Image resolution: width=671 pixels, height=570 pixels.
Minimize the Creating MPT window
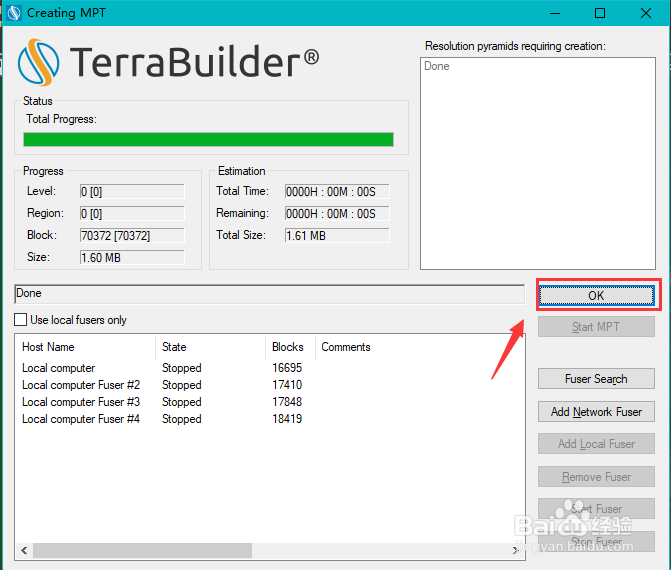(555, 13)
